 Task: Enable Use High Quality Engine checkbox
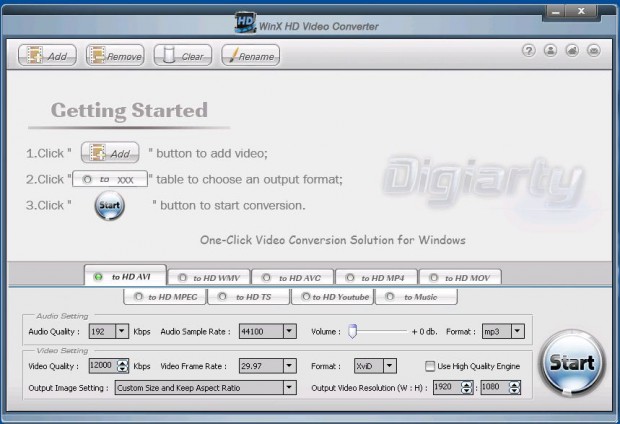430,366
